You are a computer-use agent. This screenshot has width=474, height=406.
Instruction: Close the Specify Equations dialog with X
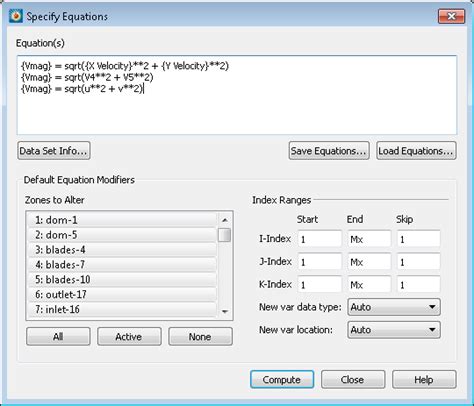pyautogui.click(x=451, y=16)
